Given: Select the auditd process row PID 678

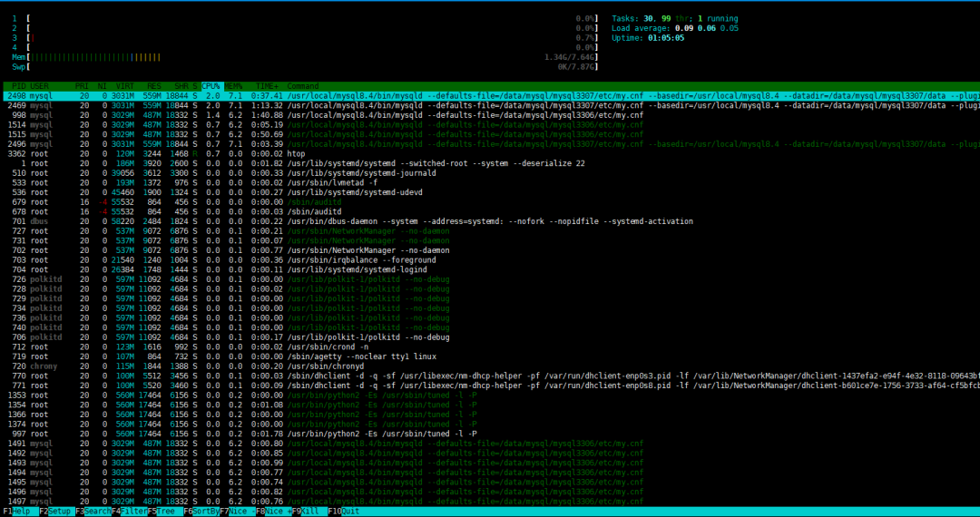Looking at the screenshot, I should (490, 211).
